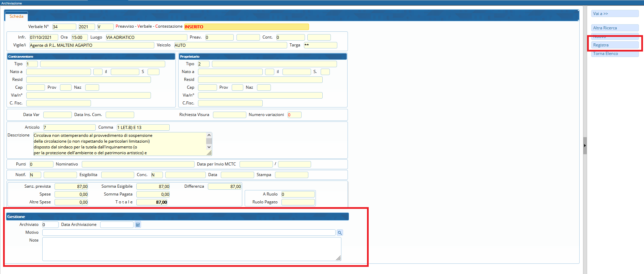The width and height of the screenshot is (644, 274).
Task: Click the Luogo field with VIA ADRIATICO
Action: (146, 38)
